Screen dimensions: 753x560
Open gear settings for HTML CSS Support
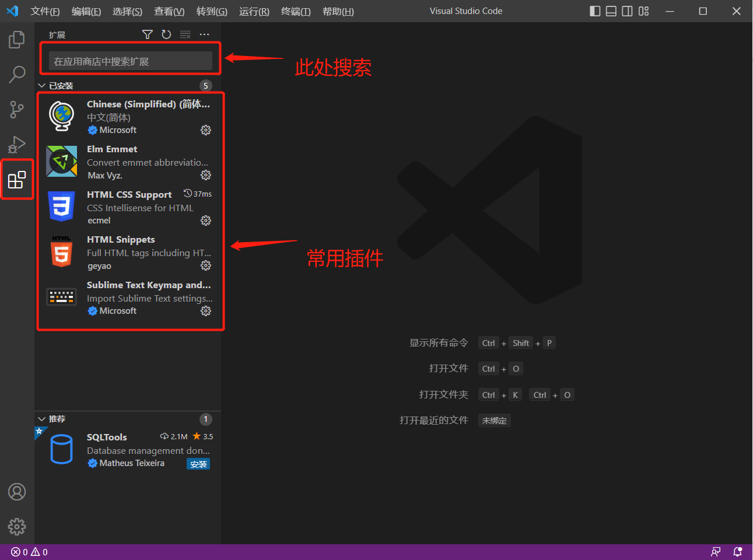[206, 220]
